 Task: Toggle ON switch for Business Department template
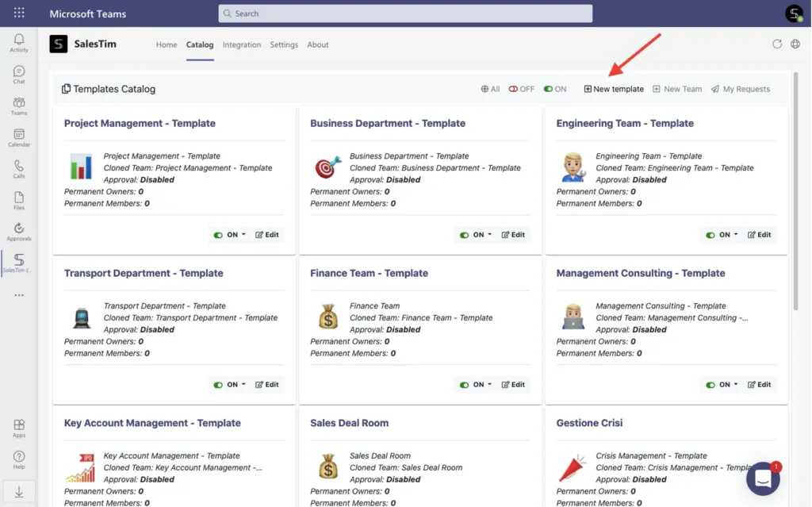pos(464,235)
